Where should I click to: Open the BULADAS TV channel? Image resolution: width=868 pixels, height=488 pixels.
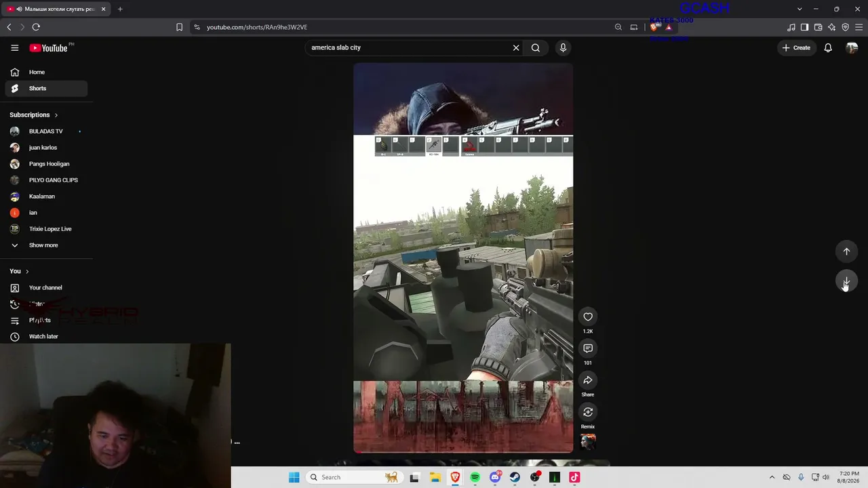click(x=46, y=131)
